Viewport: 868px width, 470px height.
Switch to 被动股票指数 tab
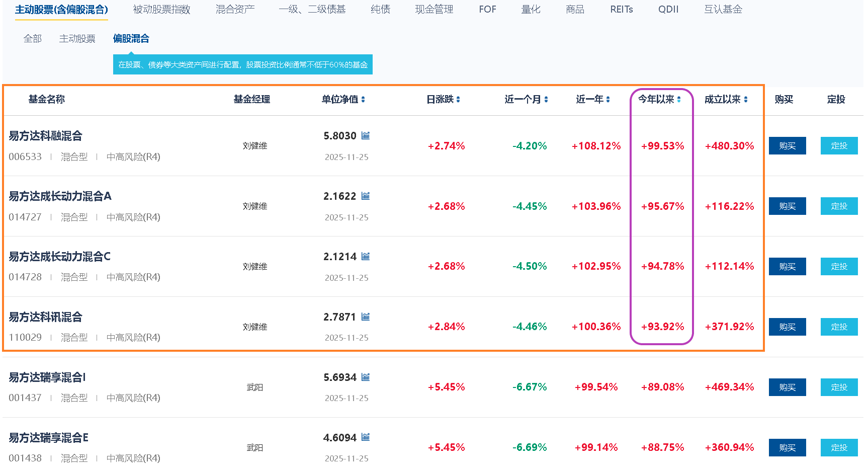click(x=161, y=10)
